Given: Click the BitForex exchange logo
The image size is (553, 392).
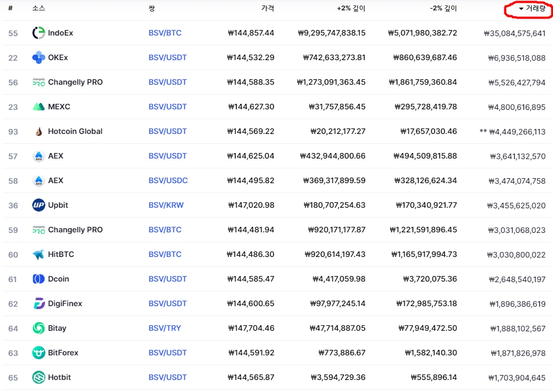Looking at the screenshot, I should pos(38,353).
